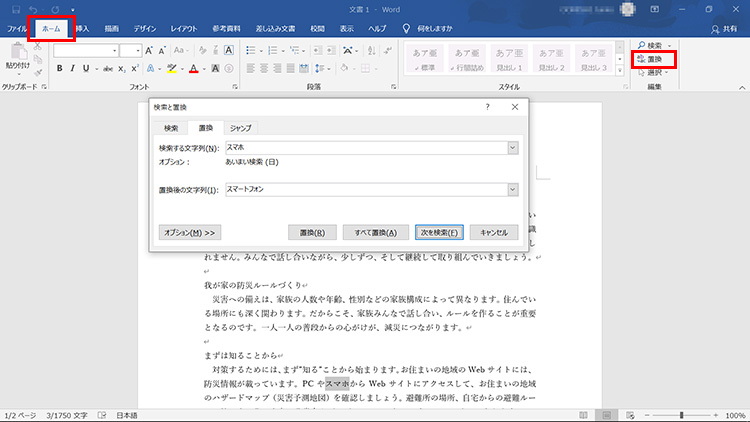Open the font name dropdown
Screen dimensions: 750x422
pos(113,49)
